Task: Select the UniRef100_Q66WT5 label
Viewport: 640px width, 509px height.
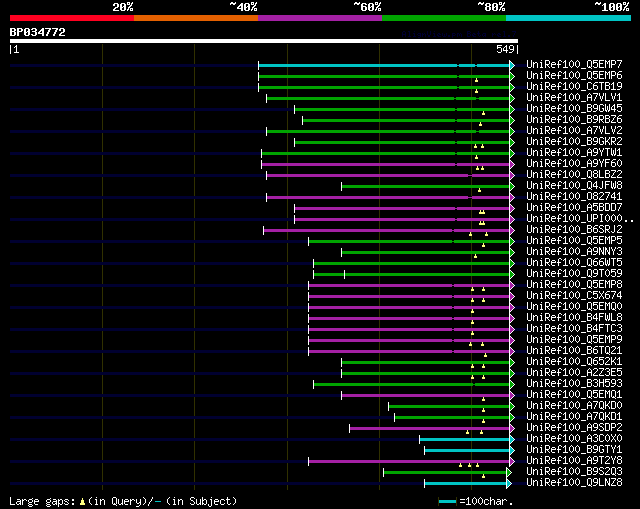Action: point(574,263)
